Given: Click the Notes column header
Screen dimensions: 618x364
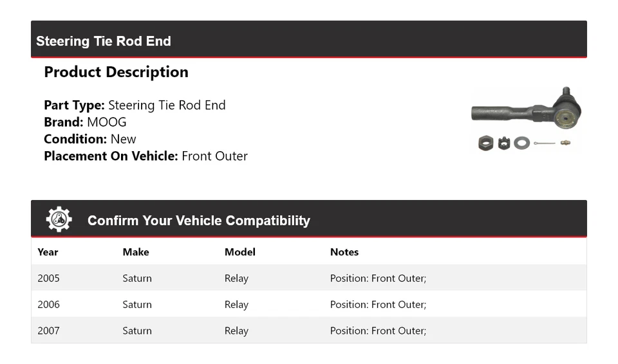Looking at the screenshot, I should click(x=344, y=252).
